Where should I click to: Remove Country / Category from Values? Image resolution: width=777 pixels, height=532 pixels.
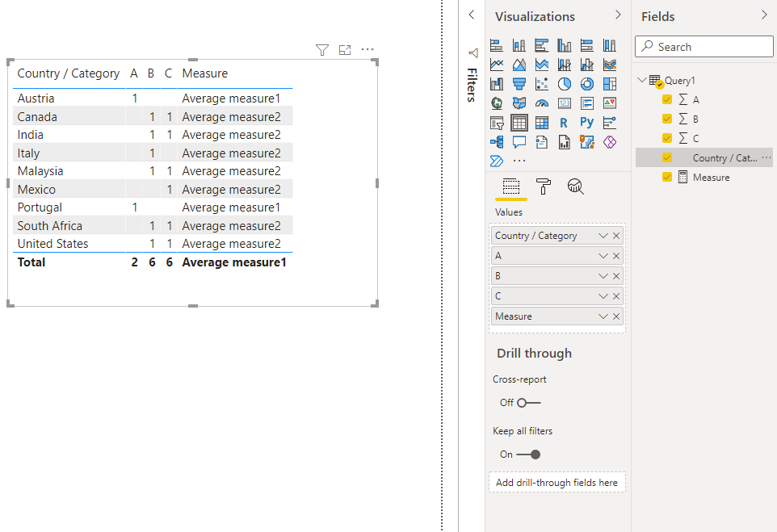(x=616, y=236)
